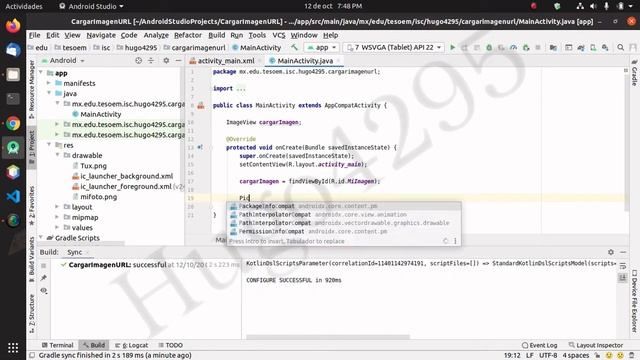Image resolution: width=640 pixels, height=360 pixels.
Task: Open the Analyze menu
Action: click(156, 35)
